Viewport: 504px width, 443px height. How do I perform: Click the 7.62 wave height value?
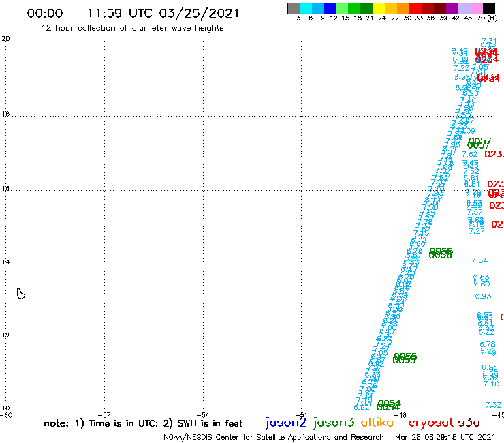click(x=470, y=155)
